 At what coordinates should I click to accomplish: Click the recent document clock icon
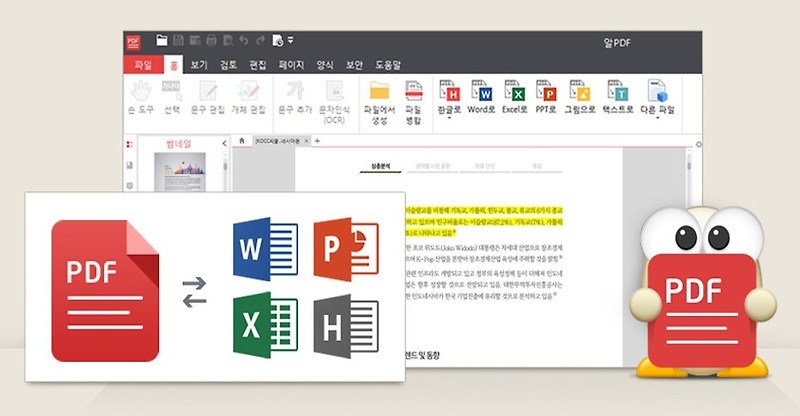278,41
